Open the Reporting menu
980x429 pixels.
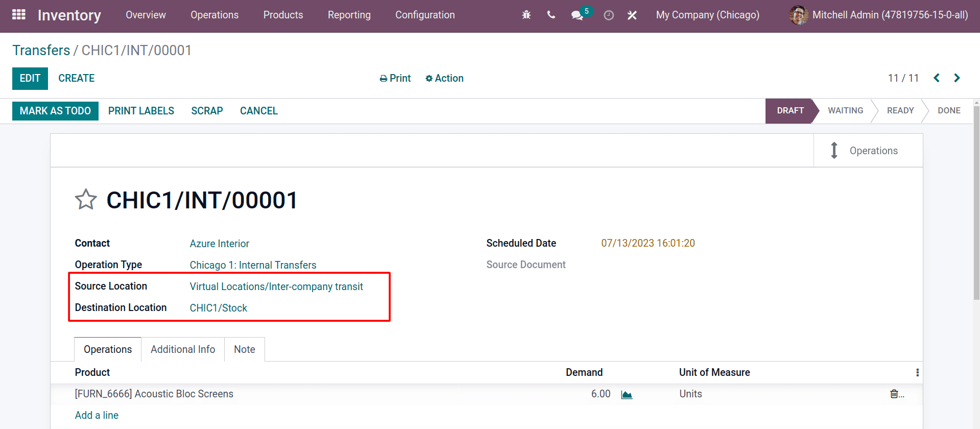349,15
